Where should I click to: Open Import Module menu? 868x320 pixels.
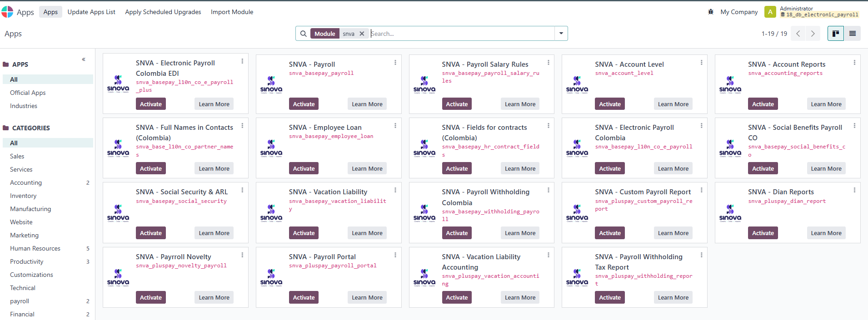[232, 12]
